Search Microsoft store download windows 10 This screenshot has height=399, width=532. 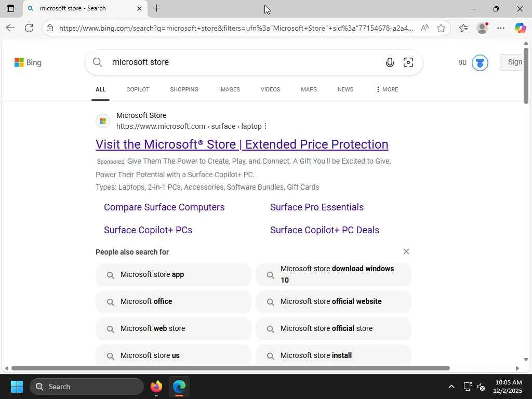click(334, 274)
